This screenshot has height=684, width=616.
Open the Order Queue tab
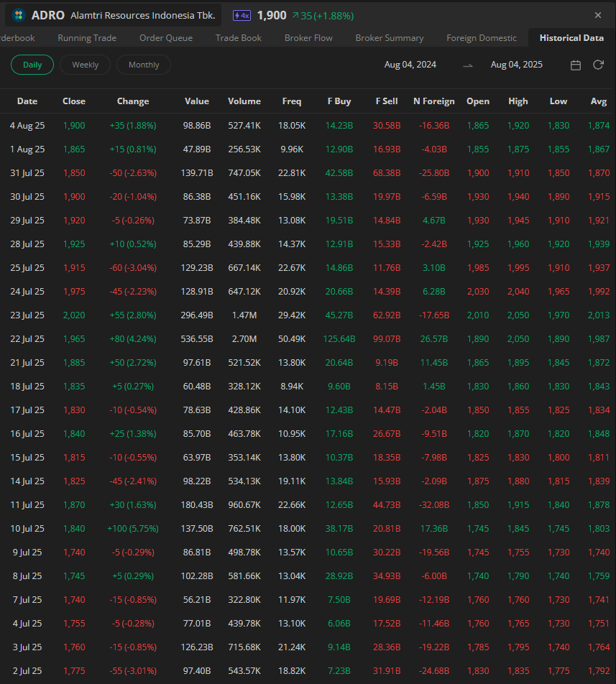click(x=166, y=38)
